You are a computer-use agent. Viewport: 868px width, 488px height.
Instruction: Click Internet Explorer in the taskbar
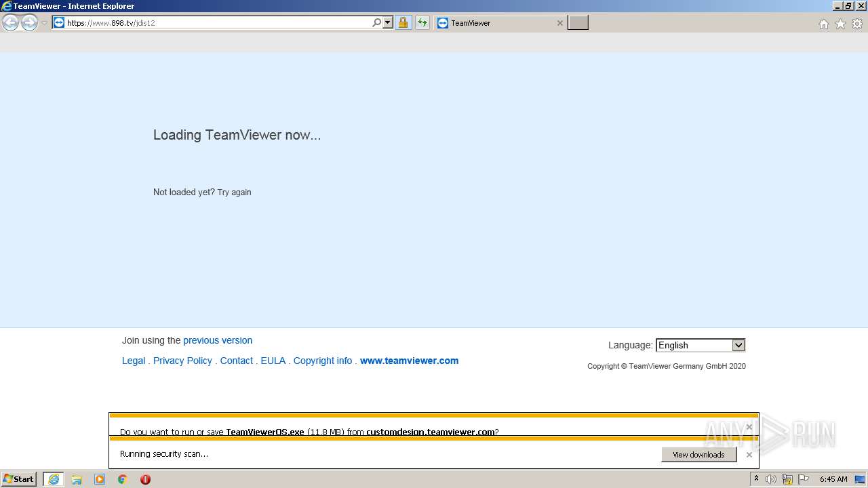coord(54,479)
